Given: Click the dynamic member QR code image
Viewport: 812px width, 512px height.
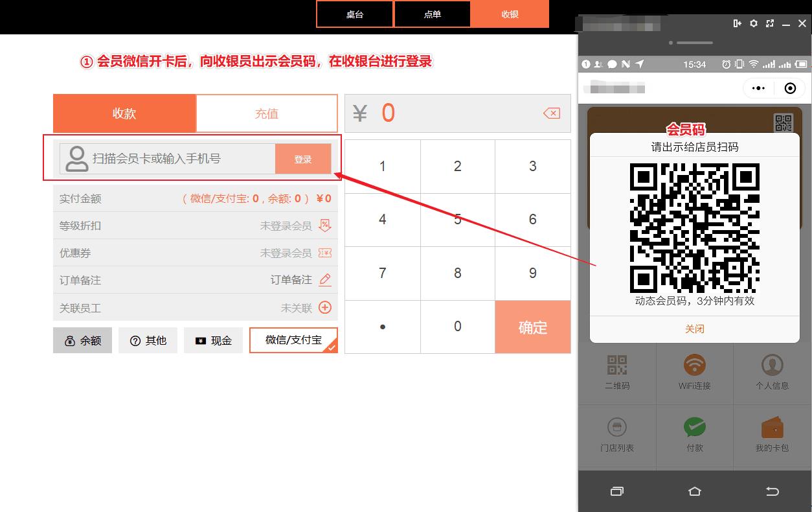Looking at the screenshot, I should (x=695, y=227).
